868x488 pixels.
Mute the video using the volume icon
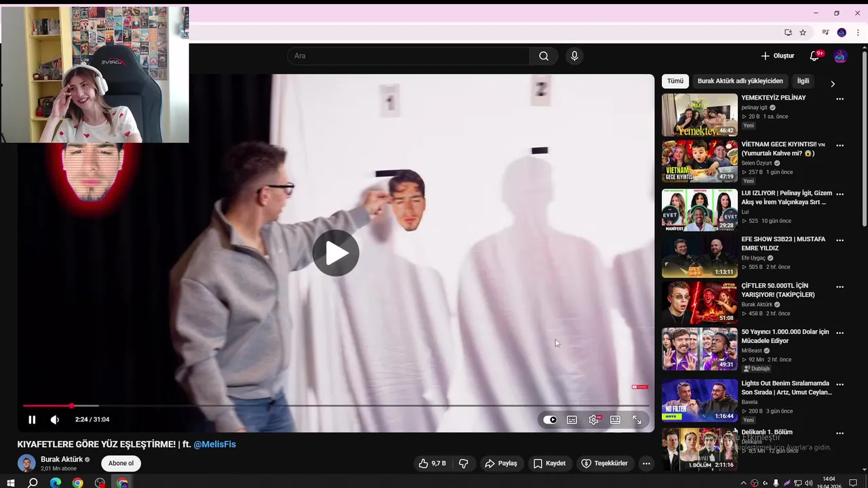55,420
